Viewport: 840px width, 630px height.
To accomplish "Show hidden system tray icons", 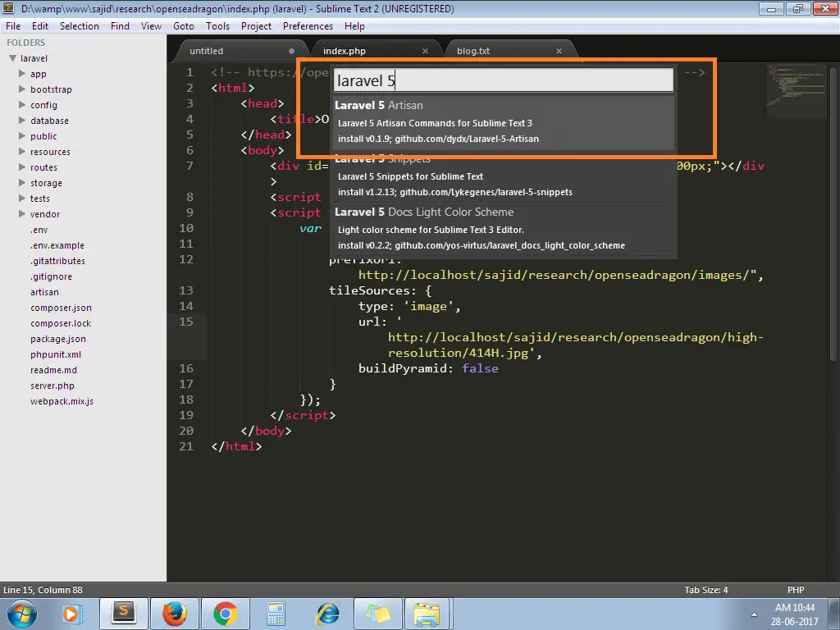I will tap(754, 614).
